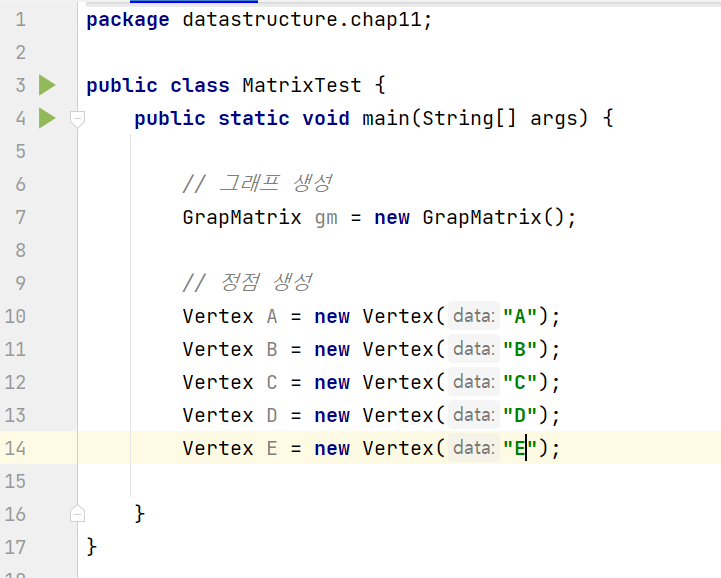Click the GrapMatrix type before variable gm
Viewport: 721px width, 578px height.
tap(242, 217)
